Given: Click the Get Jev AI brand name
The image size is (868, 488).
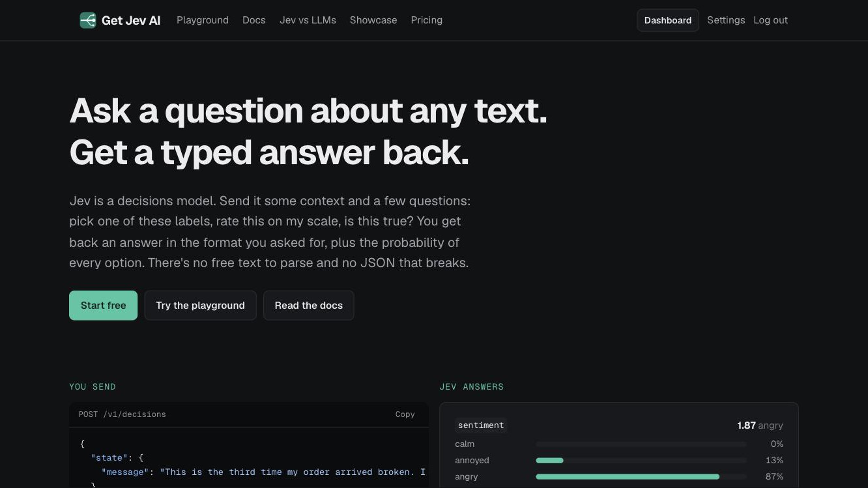Looking at the screenshot, I should coord(131,20).
